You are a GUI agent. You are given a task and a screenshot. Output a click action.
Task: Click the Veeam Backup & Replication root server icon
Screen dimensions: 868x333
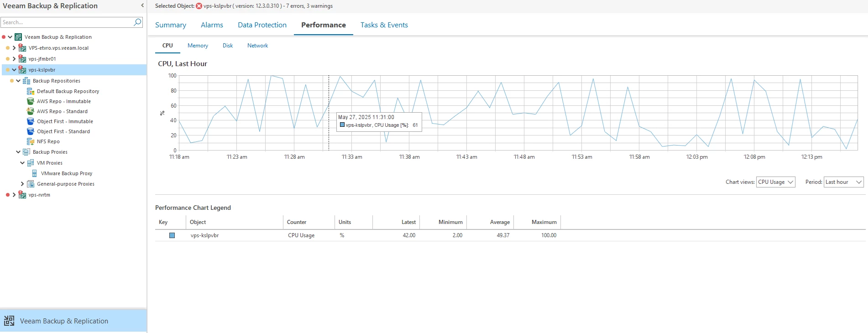(18, 37)
